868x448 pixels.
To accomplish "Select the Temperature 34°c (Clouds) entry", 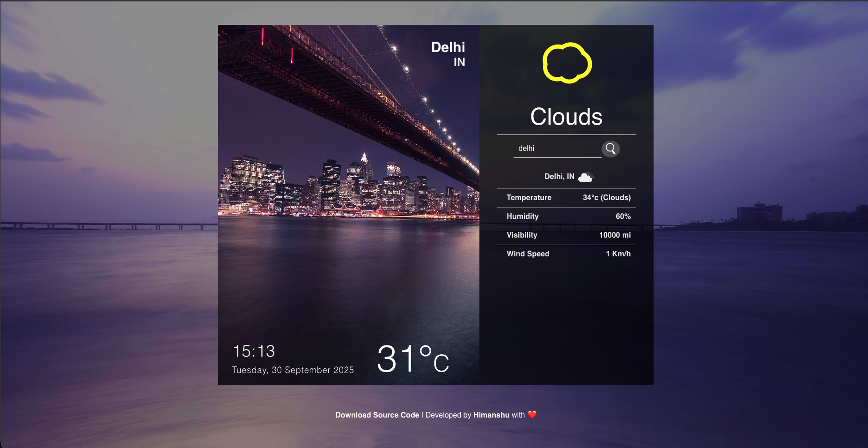I will (x=606, y=197).
